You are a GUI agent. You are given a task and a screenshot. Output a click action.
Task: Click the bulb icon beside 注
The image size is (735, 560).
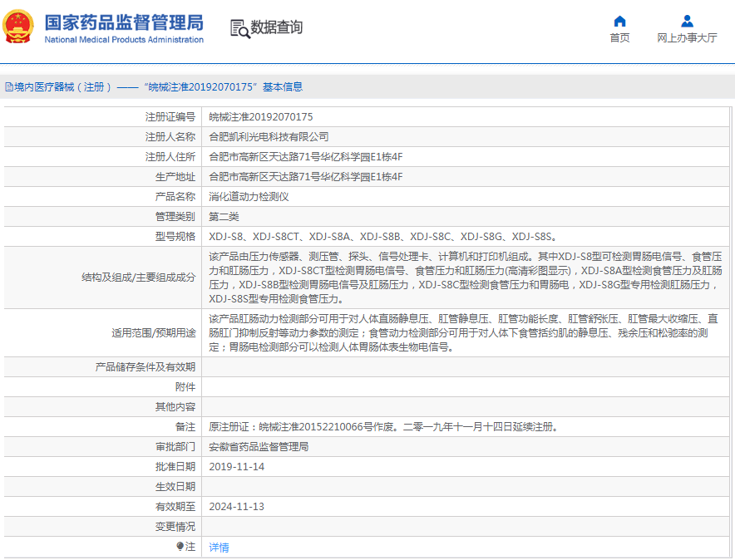click(180, 547)
